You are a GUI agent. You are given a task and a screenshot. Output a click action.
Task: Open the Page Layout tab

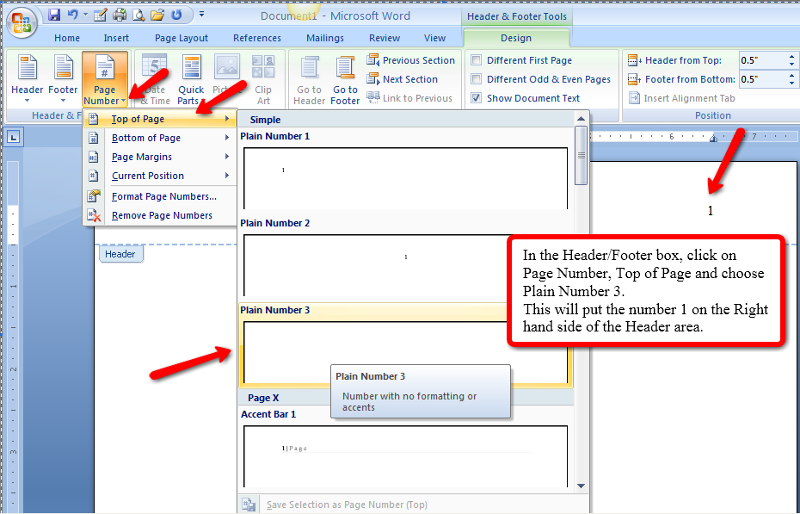(x=182, y=38)
